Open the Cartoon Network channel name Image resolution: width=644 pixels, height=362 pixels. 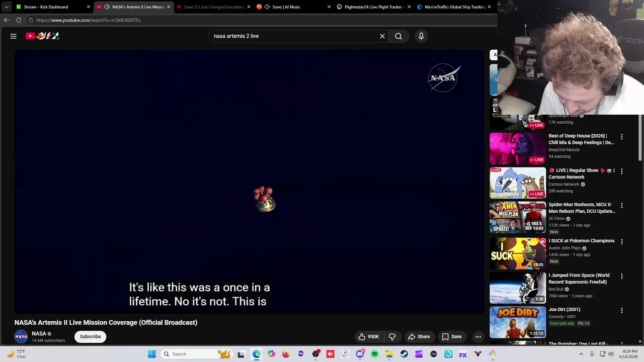point(563,185)
